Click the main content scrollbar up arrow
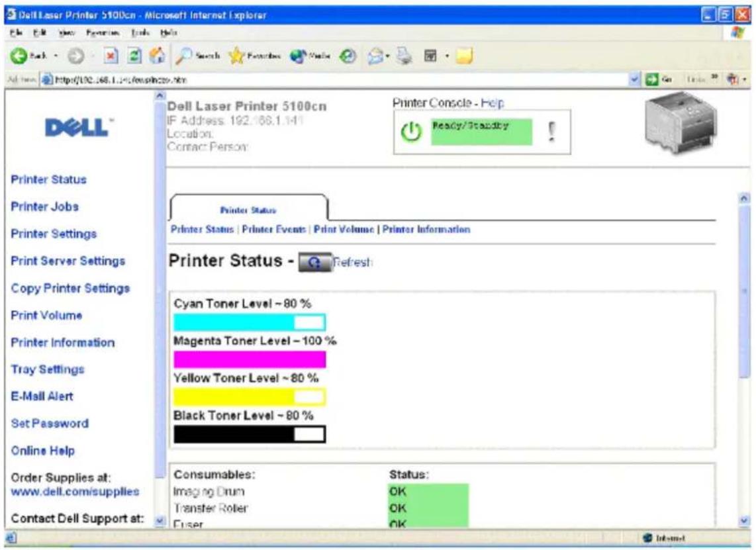 pos(745,198)
